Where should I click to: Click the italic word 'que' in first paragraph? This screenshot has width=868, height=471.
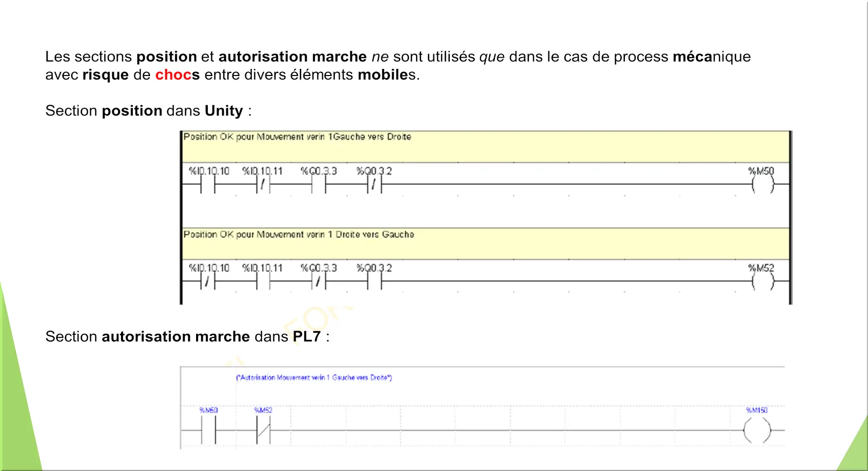[492, 57]
